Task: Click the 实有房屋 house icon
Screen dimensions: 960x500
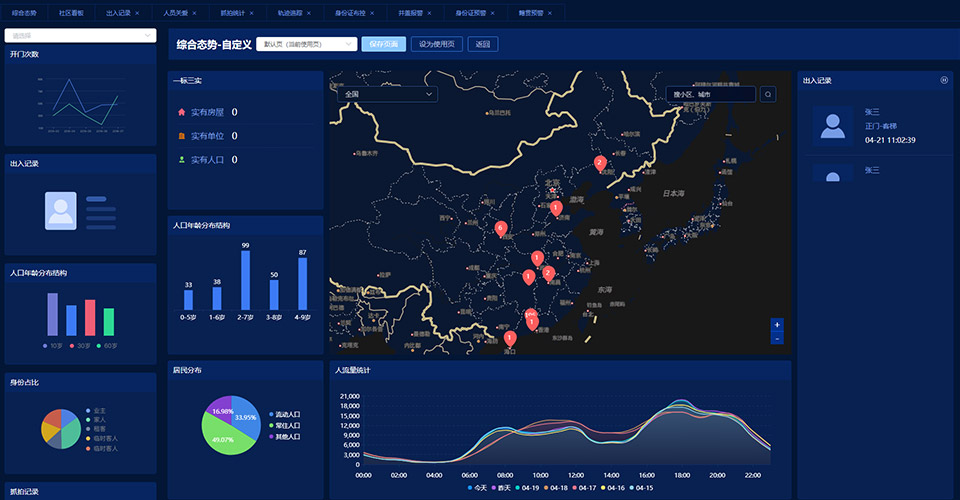Action: [x=181, y=112]
